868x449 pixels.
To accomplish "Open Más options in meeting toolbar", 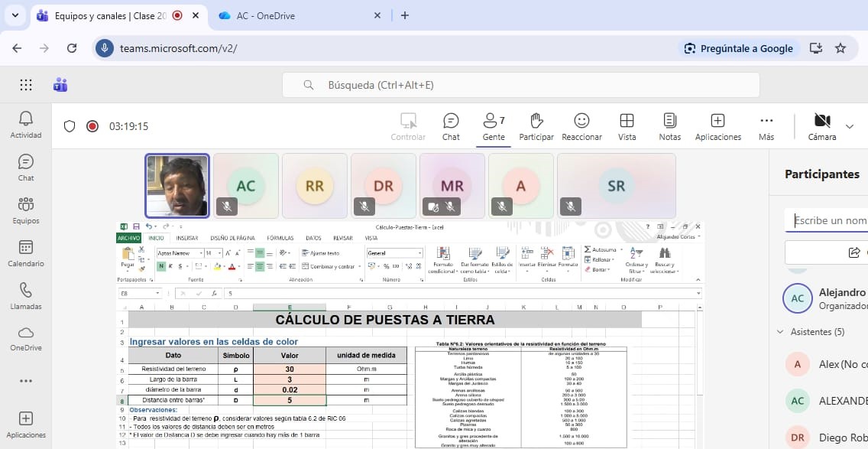I will pos(766,126).
